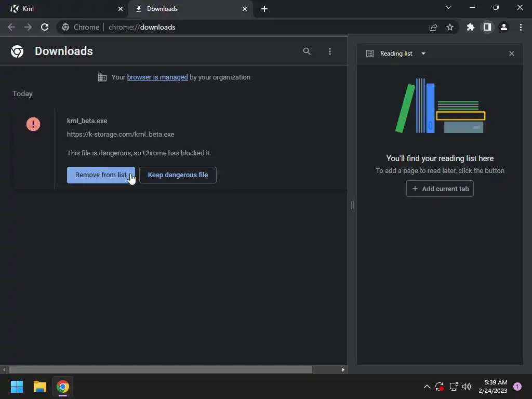Bookmark this page with the star icon

click(x=450, y=27)
